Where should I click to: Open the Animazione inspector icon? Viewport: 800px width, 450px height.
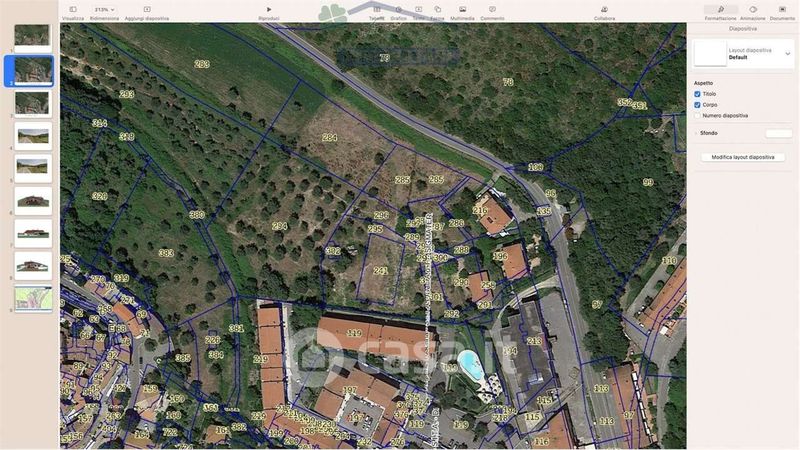tap(753, 9)
